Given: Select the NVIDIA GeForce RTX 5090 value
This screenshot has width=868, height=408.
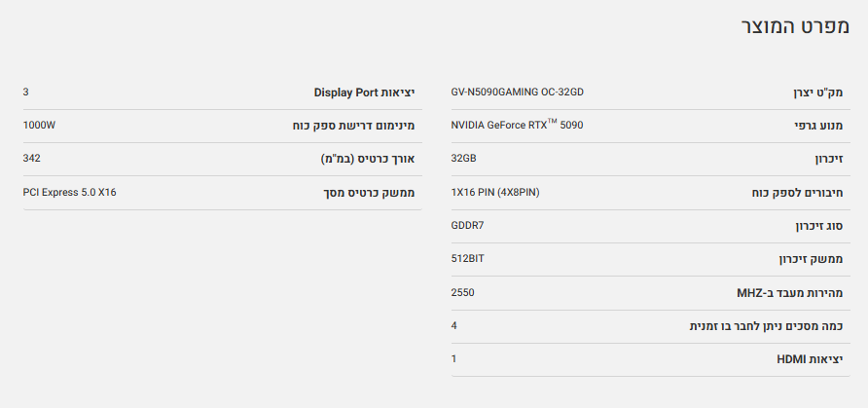Looking at the screenshot, I should pyautogui.click(x=517, y=125).
